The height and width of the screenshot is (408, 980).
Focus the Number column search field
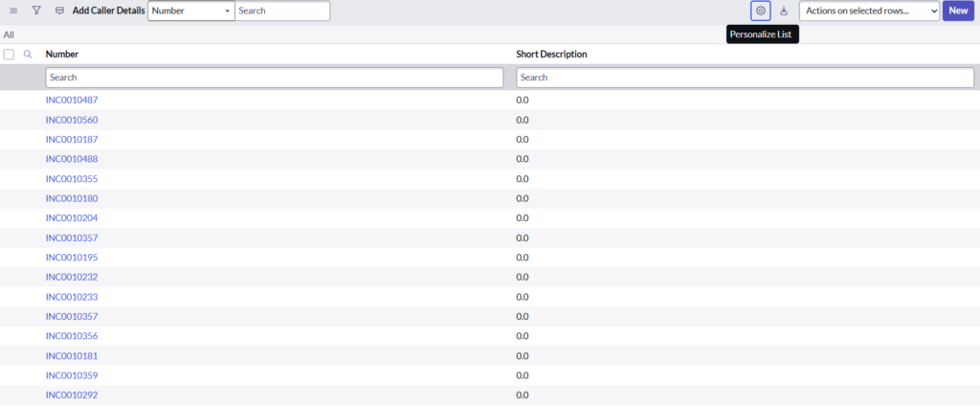coord(274,78)
